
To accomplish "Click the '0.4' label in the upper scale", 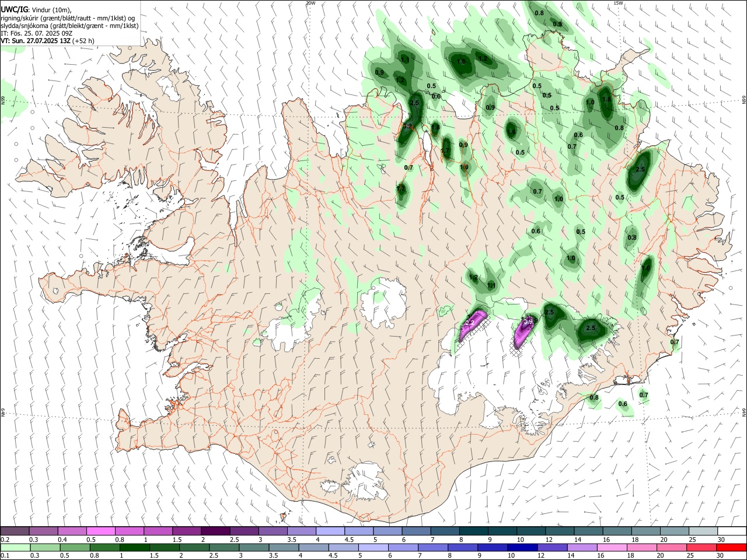I will pos(63,540).
